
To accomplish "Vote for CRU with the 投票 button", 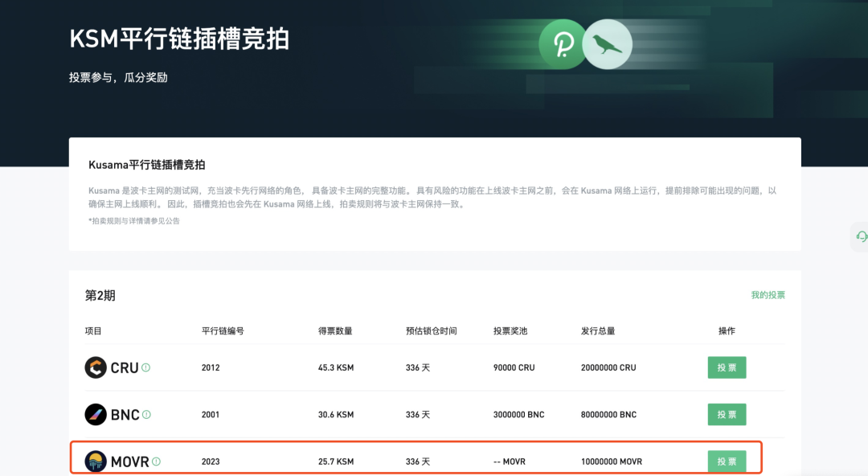I will coord(727,367).
